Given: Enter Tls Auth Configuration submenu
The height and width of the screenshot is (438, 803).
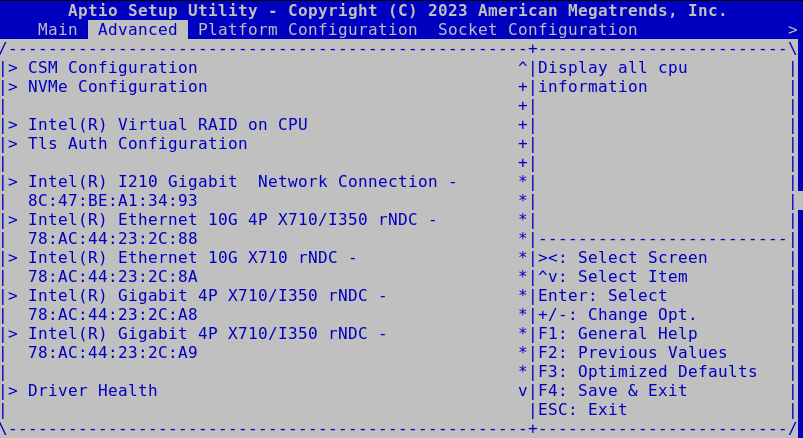Looking at the screenshot, I should (137, 144).
